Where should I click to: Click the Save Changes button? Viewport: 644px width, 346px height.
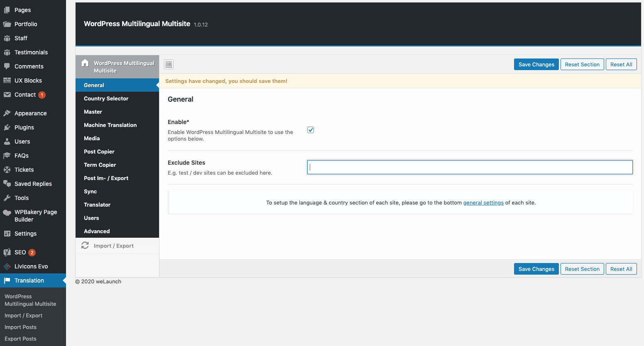[536, 64]
